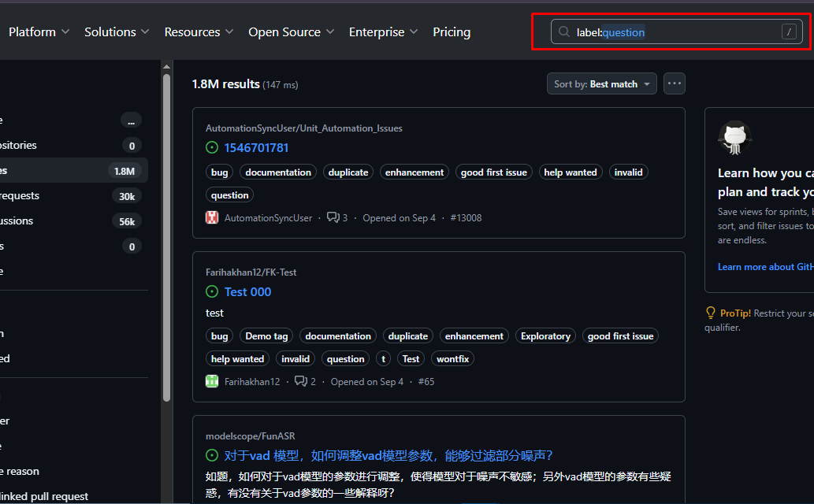This screenshot has height=504, width=814.
Task: Click the Learn more about GitHub link
Action: point(765,267)
